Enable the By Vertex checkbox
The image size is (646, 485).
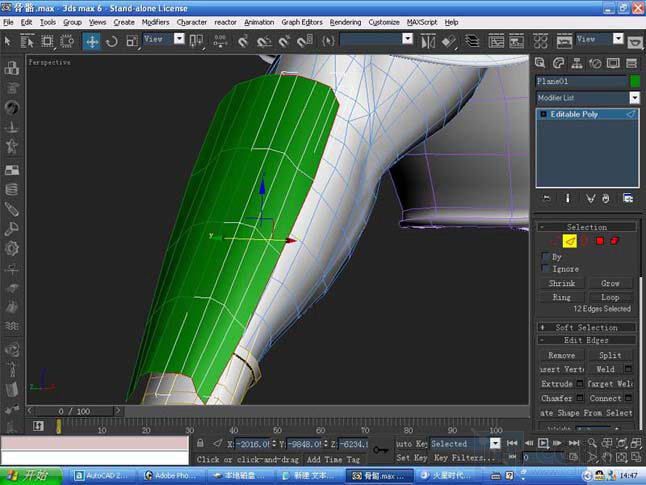tap(545, 257)
